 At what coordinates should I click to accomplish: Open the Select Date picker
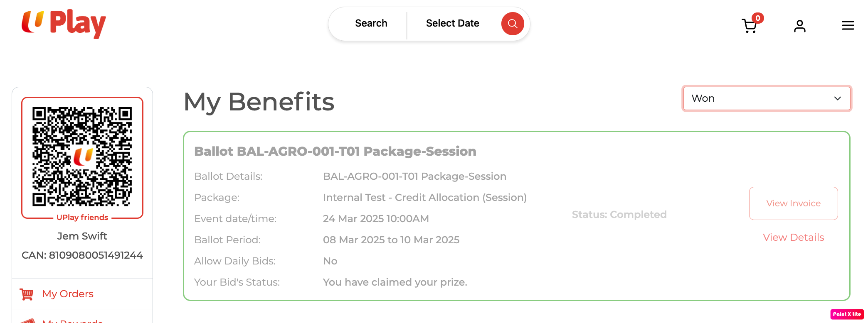click(x=452, y=23)
